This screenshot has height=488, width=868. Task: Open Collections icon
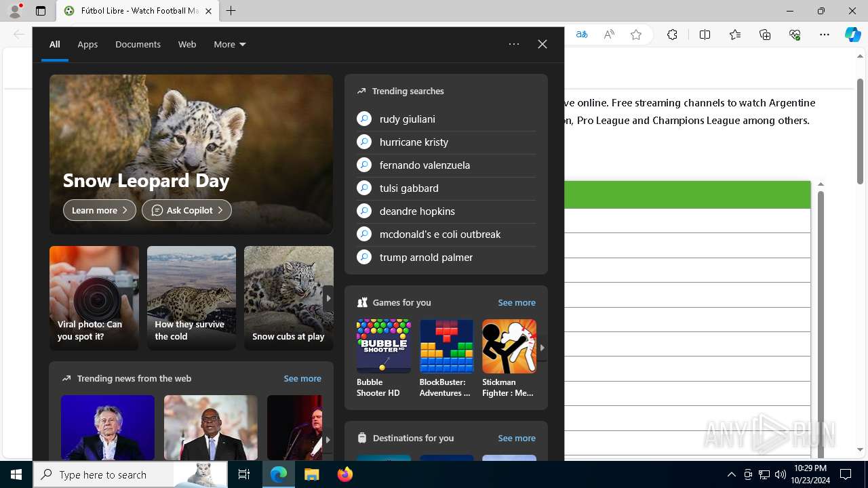tap(765, 35)
